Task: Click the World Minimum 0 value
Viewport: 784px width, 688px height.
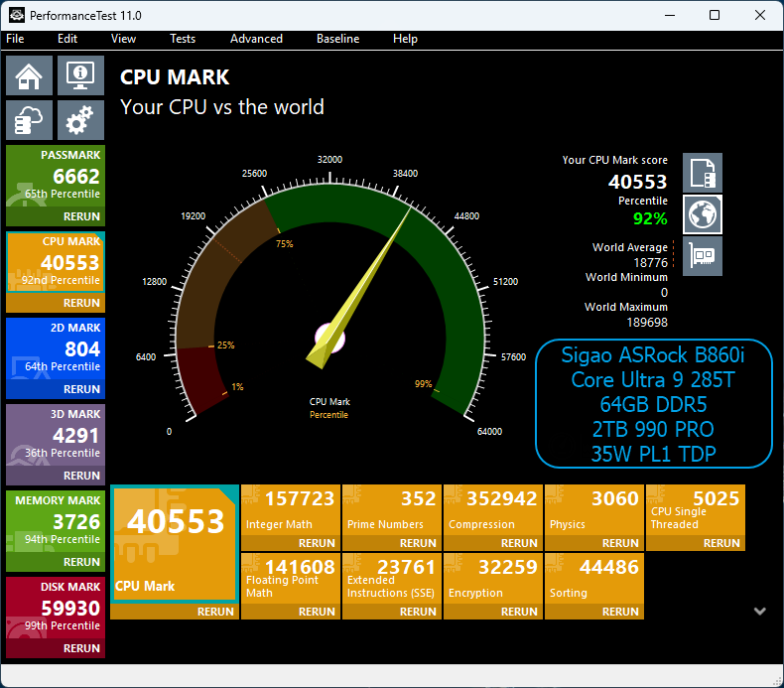Action: (664, 292)
